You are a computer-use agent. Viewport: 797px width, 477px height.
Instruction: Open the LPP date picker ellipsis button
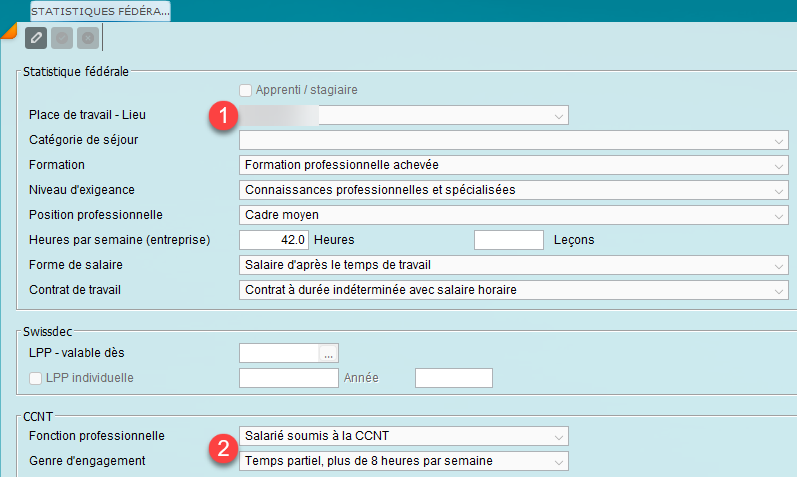pos(329,352)
